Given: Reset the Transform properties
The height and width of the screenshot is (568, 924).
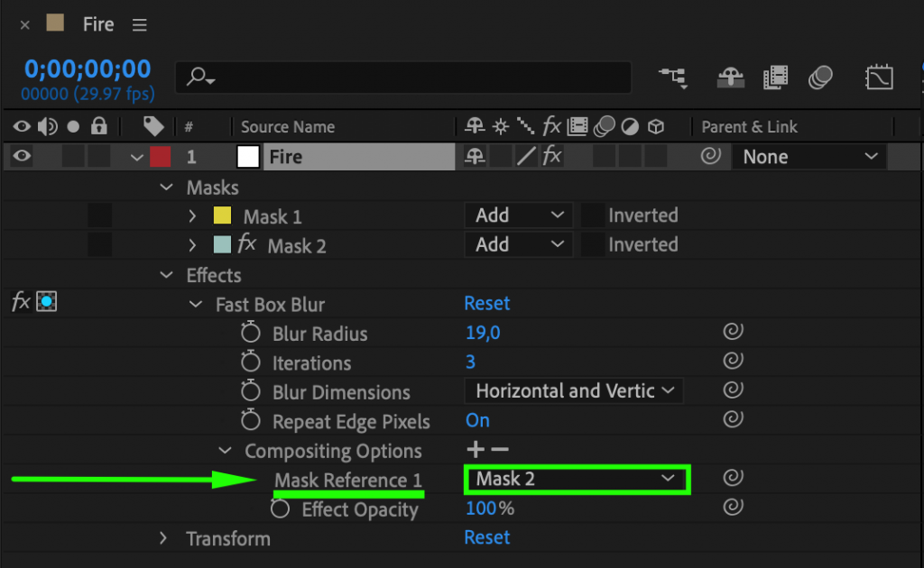Looking at the screenshot, I should (487, 538).
